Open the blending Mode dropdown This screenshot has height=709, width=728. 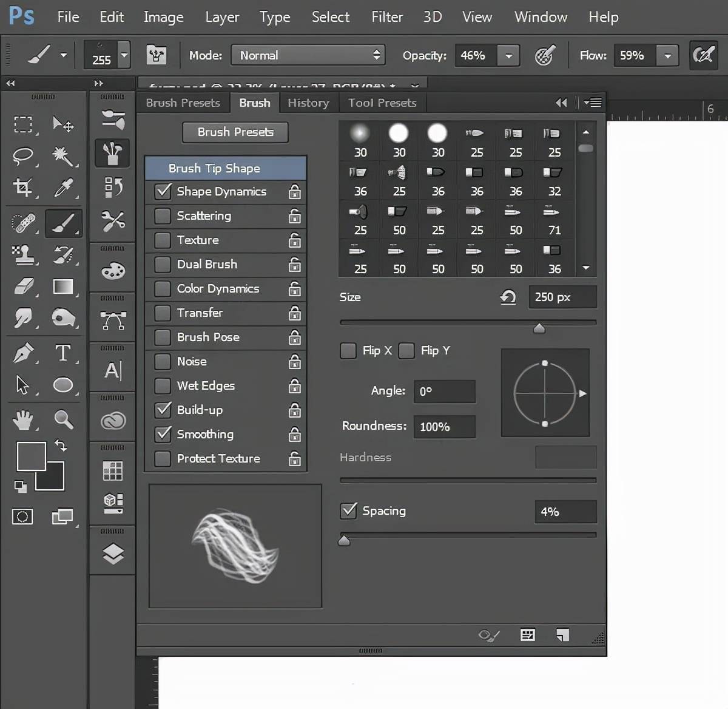tap(308, 55)
